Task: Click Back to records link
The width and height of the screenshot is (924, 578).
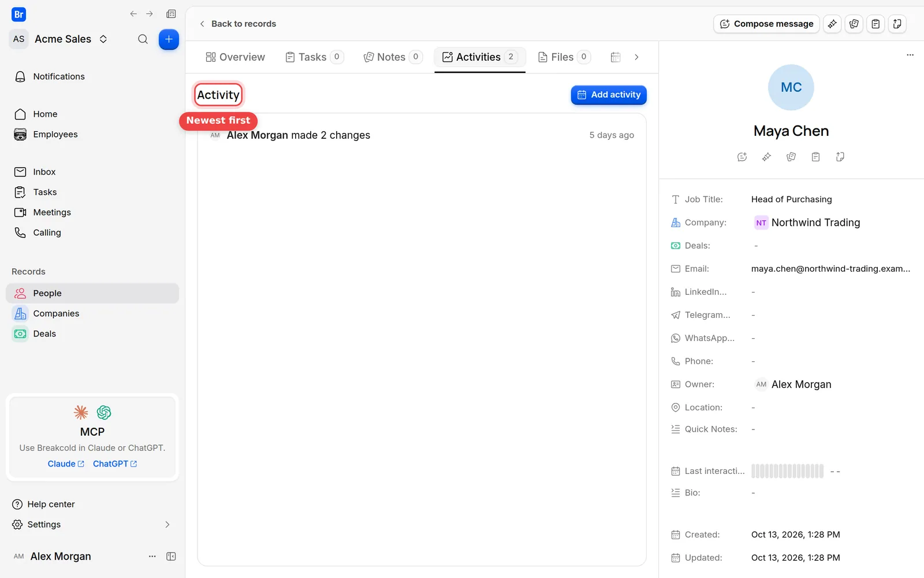Action: [x=237, y=24]
